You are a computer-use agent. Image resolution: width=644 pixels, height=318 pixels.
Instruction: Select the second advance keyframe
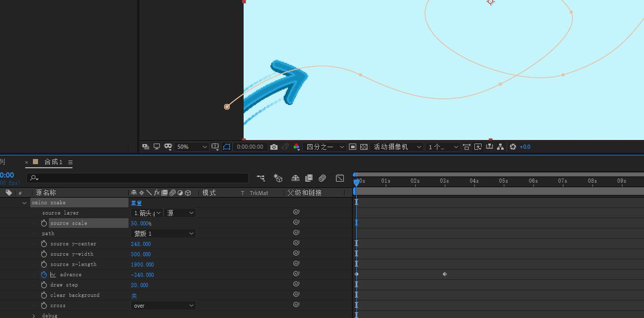click(x=445, y=274)
